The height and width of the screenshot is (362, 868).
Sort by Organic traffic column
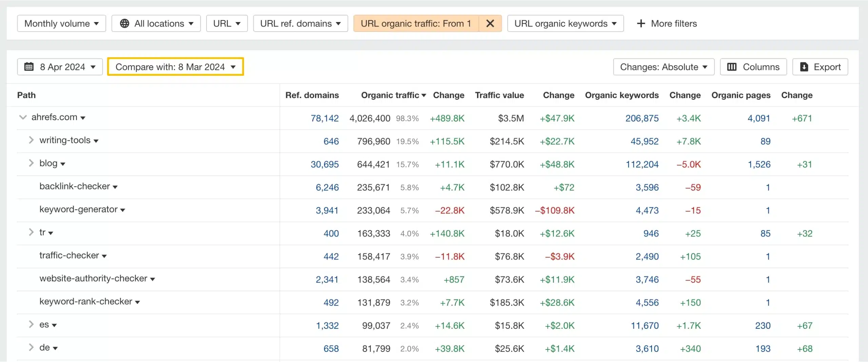pyautogui.click(x=393, y=95)
